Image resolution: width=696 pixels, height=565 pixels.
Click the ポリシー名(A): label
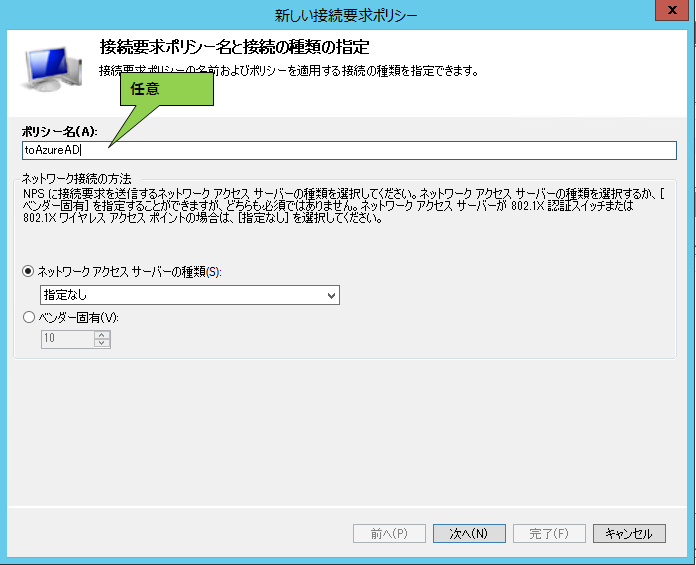click(x=59, y=131)
